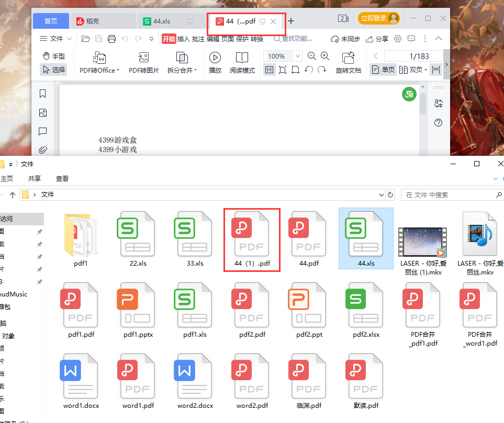
Task: Switch to Single Page view
Action: click(x=383, y=70)
